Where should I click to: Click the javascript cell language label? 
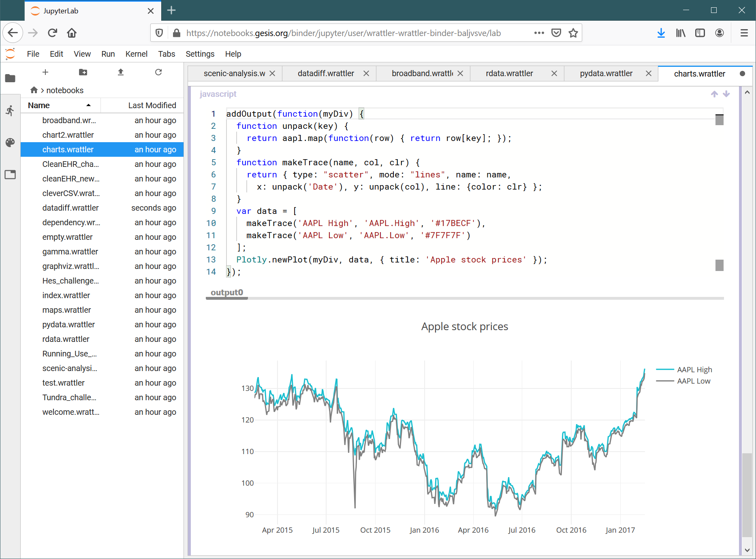[218, 94]
